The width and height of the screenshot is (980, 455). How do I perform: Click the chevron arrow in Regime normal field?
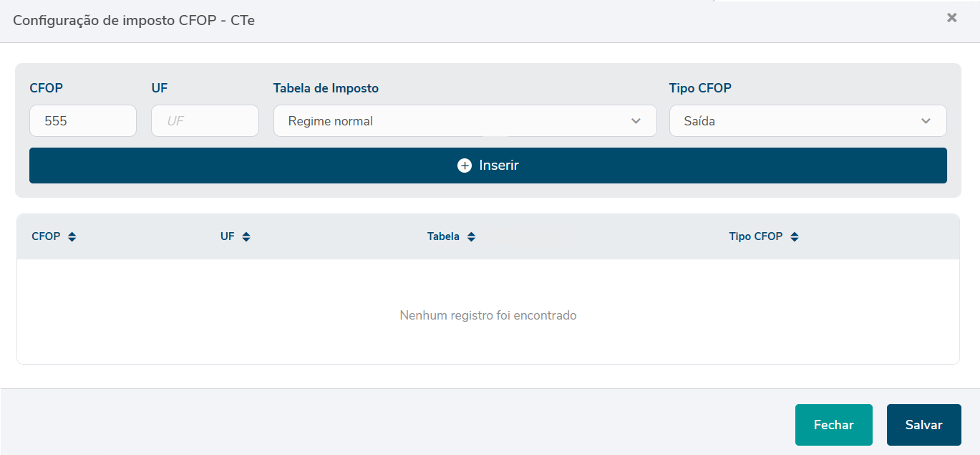[636, 121]
